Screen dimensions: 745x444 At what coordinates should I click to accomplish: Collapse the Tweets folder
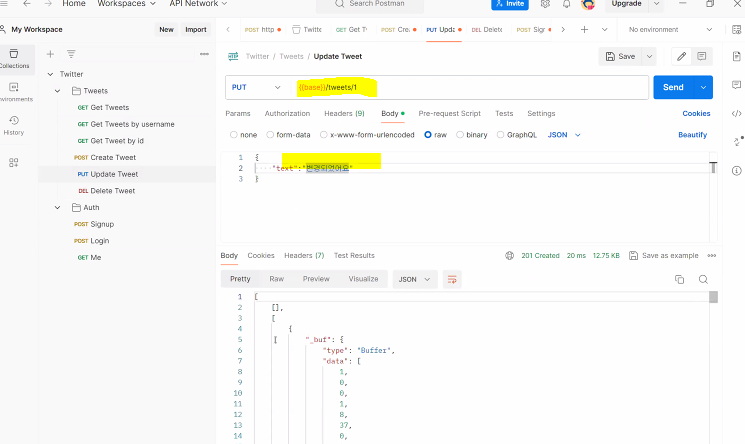[x=57, y=91]
